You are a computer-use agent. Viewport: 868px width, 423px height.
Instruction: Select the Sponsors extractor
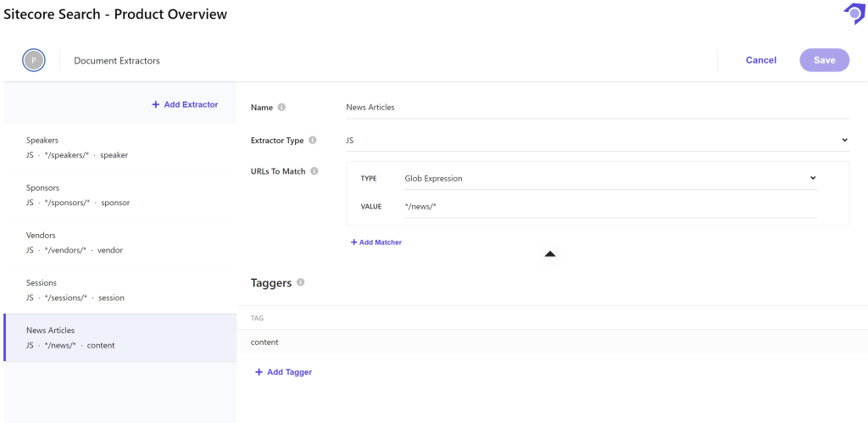pyautogui.click(x=120, y=196)
